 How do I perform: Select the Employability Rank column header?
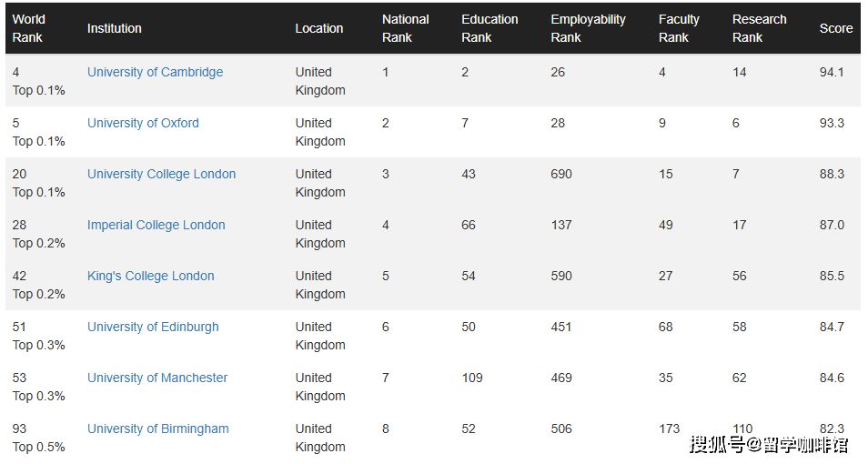tap(588, 28)
